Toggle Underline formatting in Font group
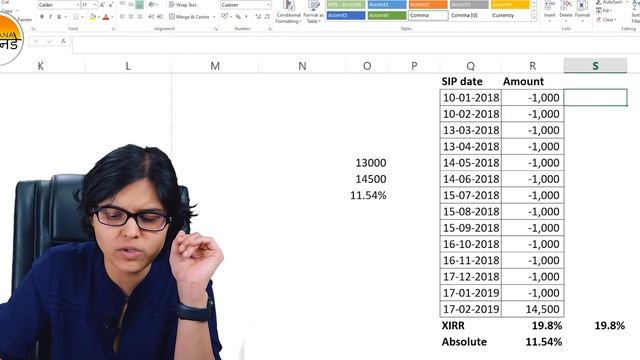The width and height of the screenshot is (640, 360). click(59, 17)
